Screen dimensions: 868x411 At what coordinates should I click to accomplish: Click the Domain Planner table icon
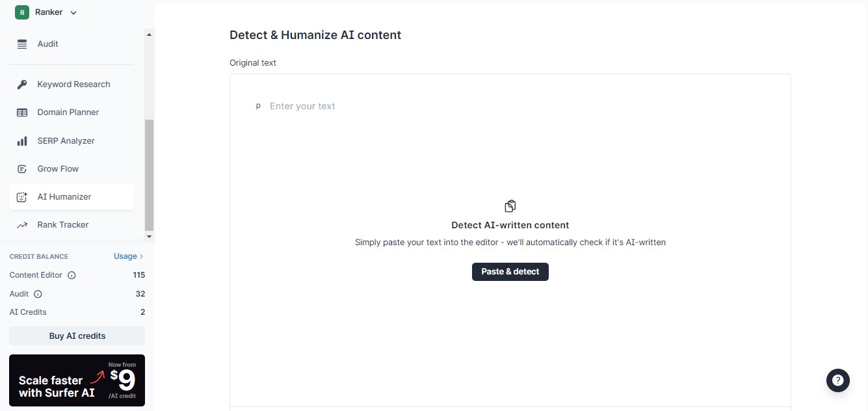point(22,113)
